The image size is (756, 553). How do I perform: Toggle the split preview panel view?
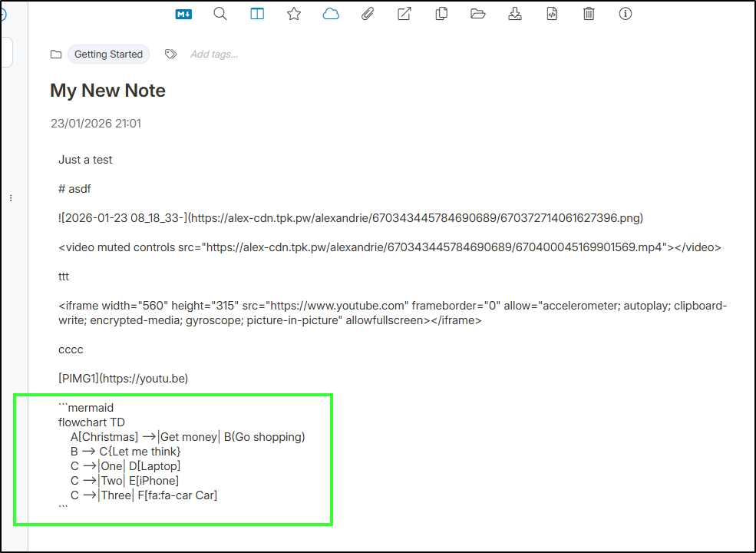point(257,14)
